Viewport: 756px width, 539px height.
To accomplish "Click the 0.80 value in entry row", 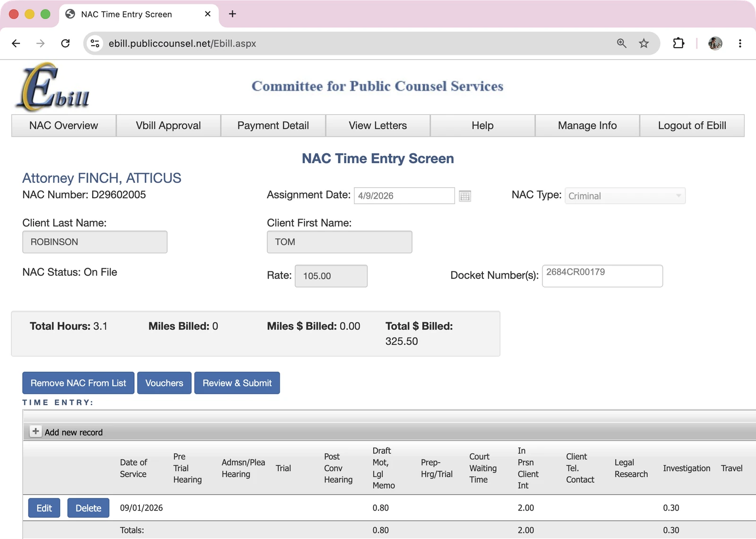I will coord(380,508).
